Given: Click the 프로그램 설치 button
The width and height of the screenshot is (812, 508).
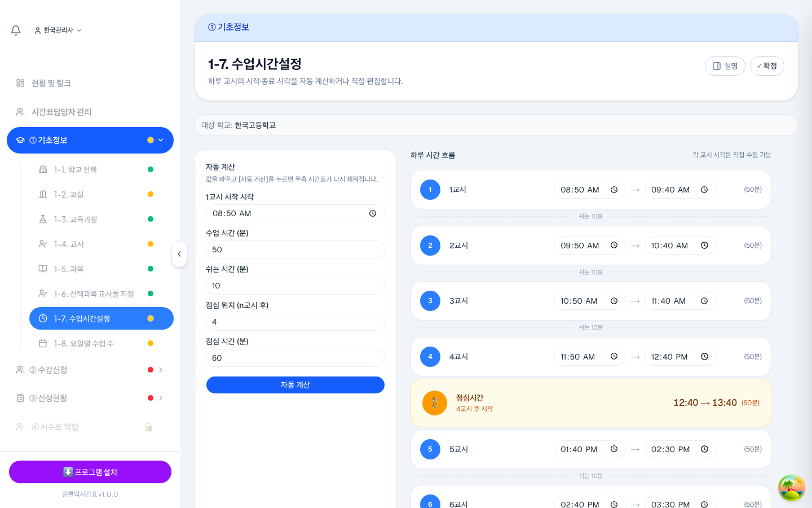Looking at the screenshot, I should click(90, 472).
